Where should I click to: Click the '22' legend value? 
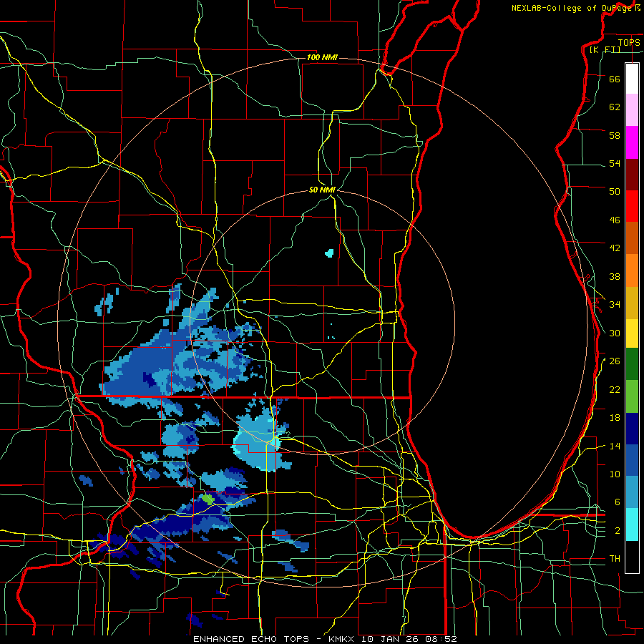pyautogui.click(x=615, y=390)
